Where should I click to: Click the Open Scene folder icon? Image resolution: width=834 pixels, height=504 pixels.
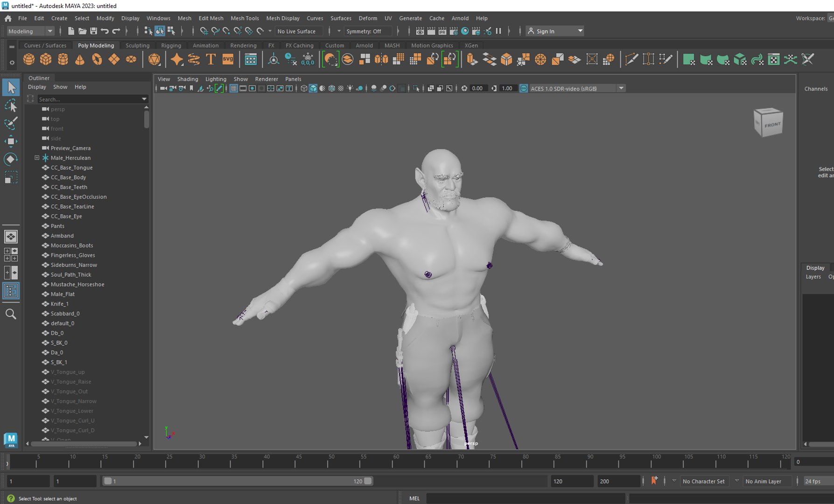tap(82, 31)
